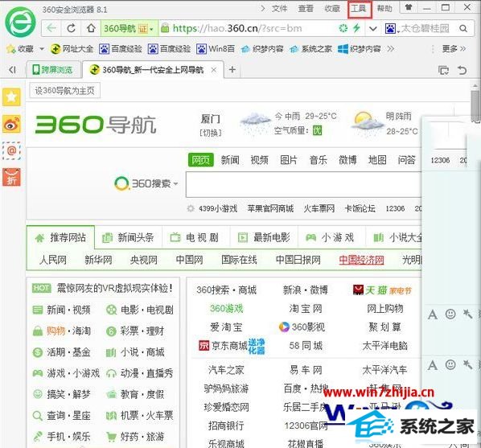Open 震惊网友的VR虚拟现实体验 HOT headline
Viewport: 481px width, 448px height.
pos(114,288)
